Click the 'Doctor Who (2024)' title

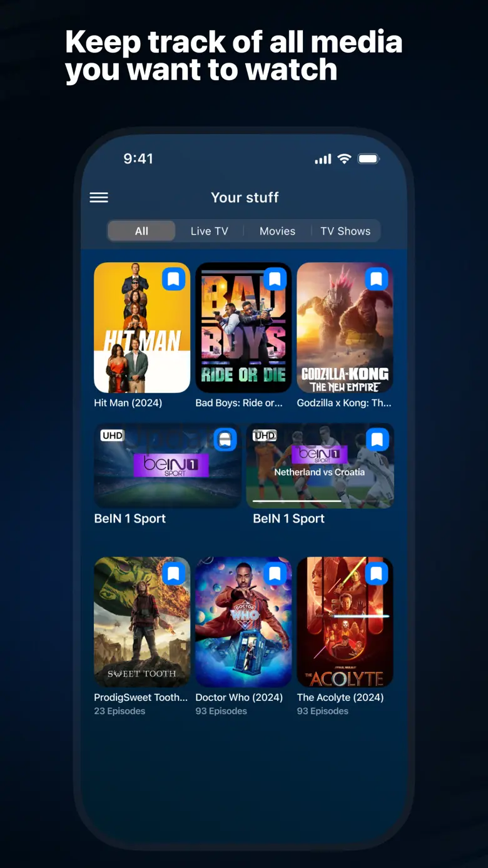pyautogui.click(x=239, y=697)
